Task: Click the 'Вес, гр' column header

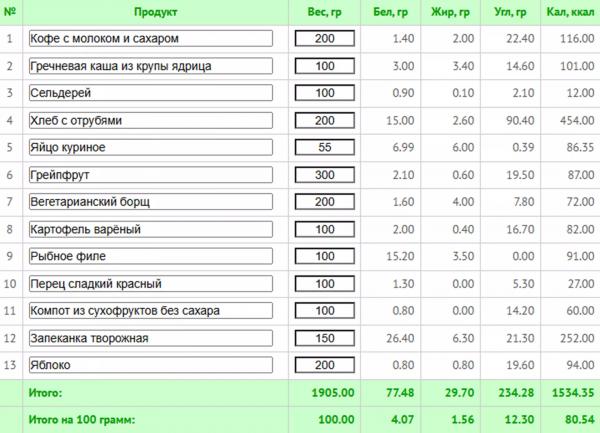Action: click(x=324, y=12)
